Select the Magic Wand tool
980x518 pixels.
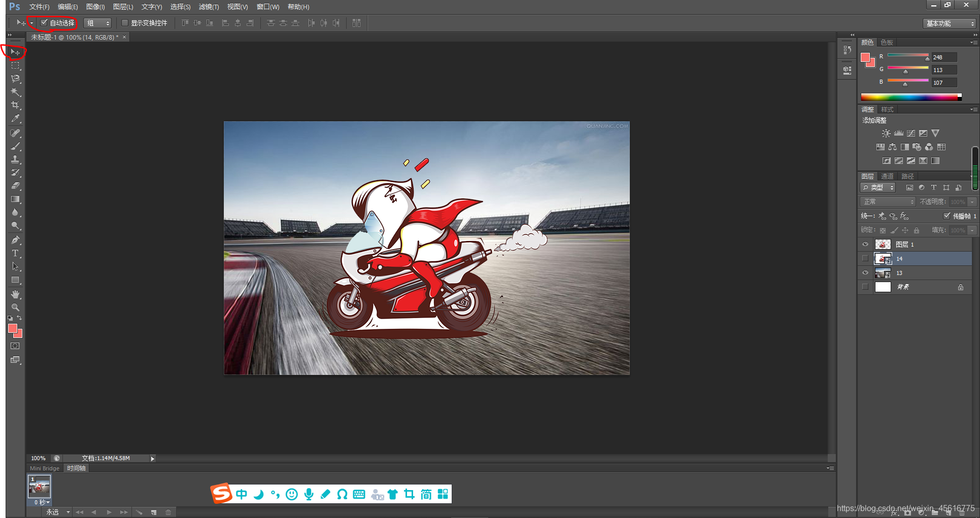(x=15, y=92)
